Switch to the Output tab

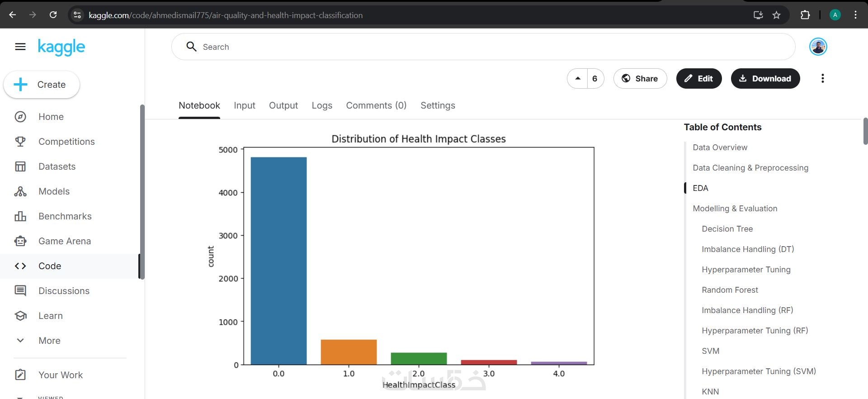click(x=283, y=105)
